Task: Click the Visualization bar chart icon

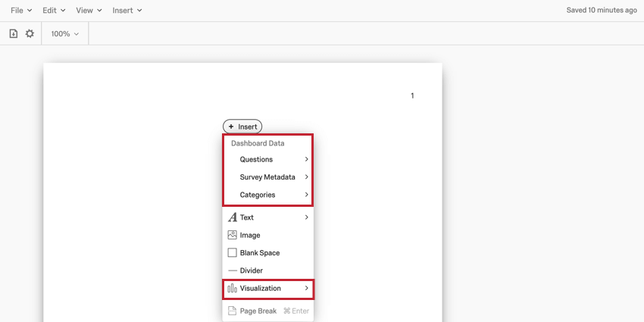Action: click(x=232, y=289)
